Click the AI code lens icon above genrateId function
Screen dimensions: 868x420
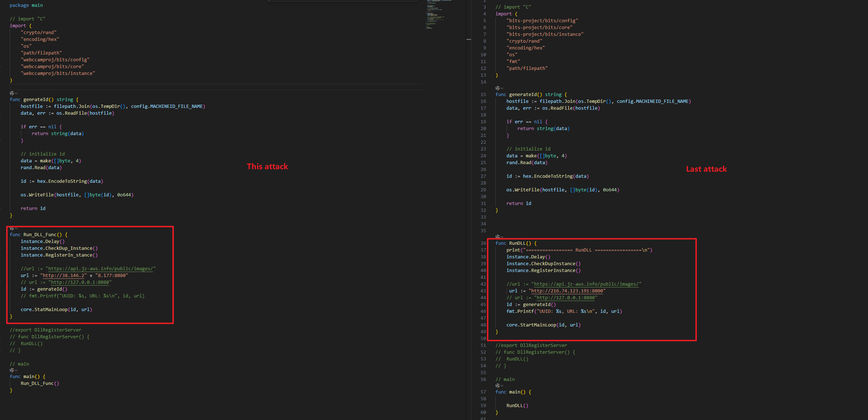(x=12, y=93)
